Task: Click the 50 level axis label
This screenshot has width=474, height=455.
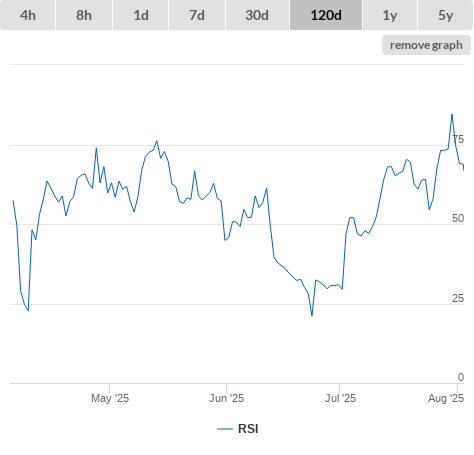Action: tap(458, 218)
